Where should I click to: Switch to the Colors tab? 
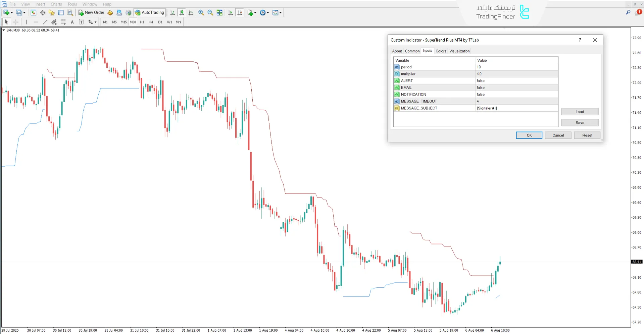[x=441, y=51]
